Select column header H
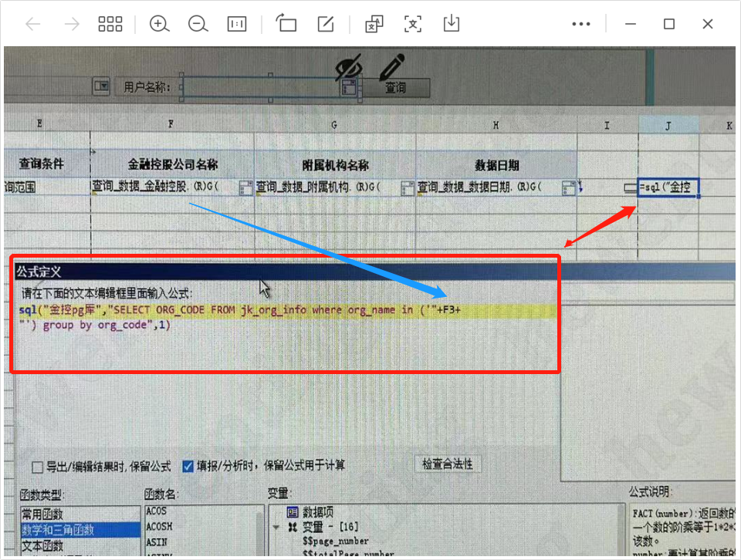 click(x=496, y=125)
